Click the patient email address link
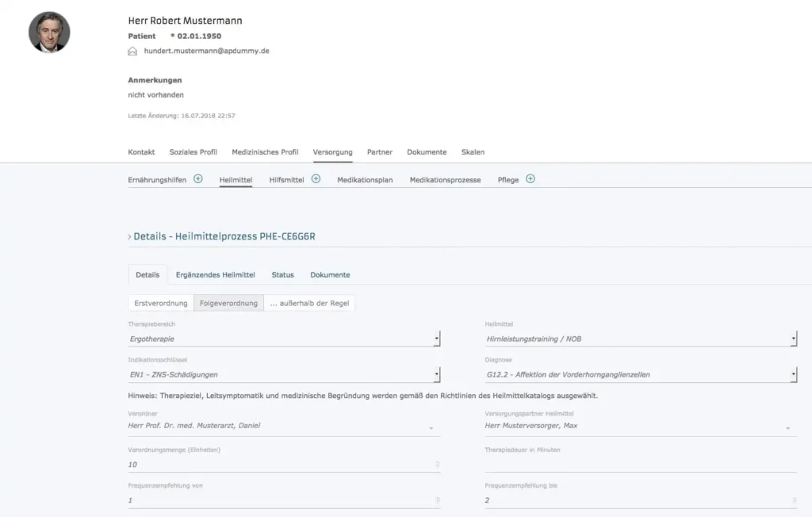Screen dimensions: 812x517 point(206,51)
